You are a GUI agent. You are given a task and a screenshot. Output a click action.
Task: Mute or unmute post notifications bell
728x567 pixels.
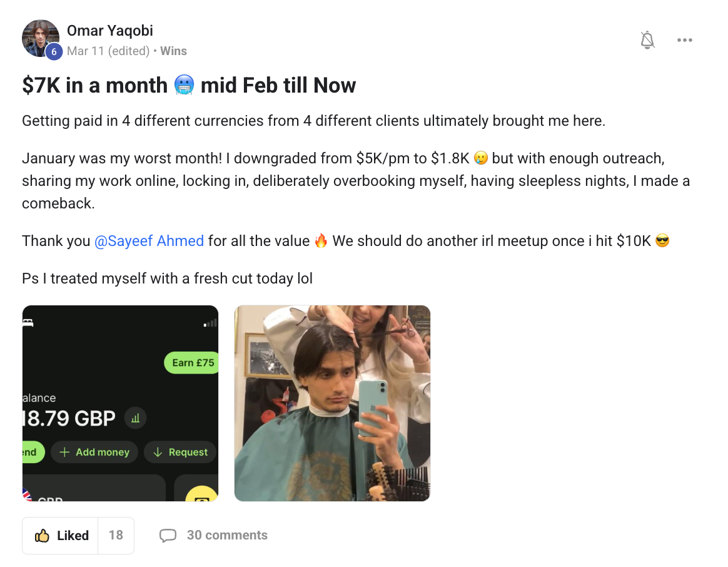coord(647,41)
